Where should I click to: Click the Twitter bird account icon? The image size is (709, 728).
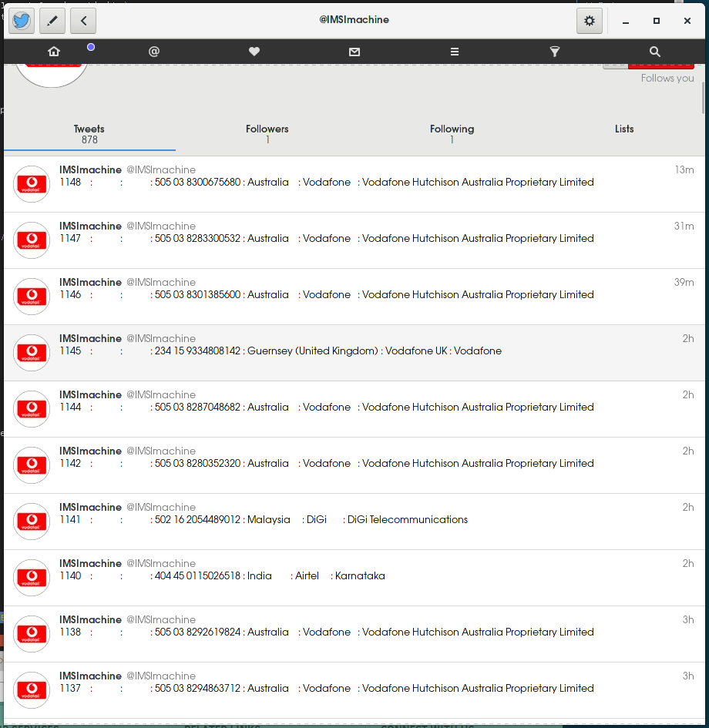[x=22, y=21]
